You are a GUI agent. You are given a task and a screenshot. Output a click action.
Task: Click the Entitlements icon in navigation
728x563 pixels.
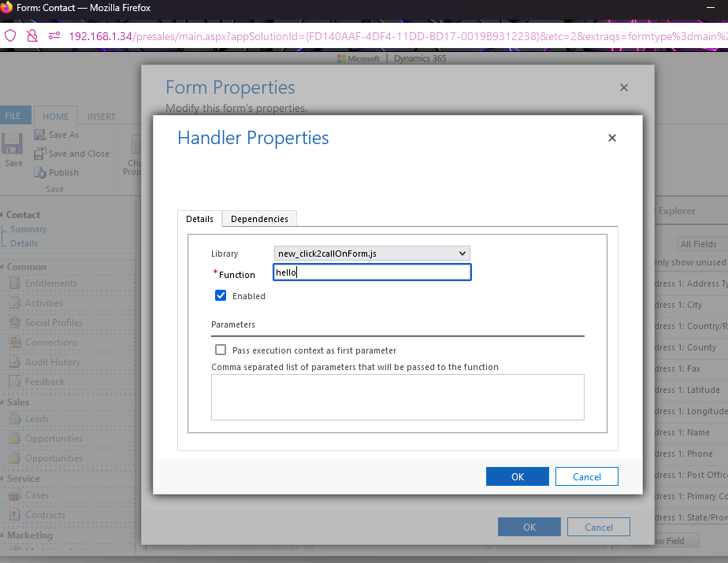coord(14,283)
